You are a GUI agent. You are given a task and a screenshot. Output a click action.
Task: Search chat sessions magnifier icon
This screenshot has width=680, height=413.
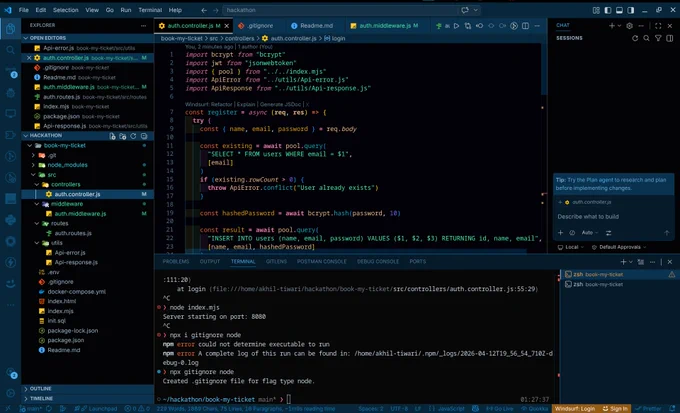(646, 38)
